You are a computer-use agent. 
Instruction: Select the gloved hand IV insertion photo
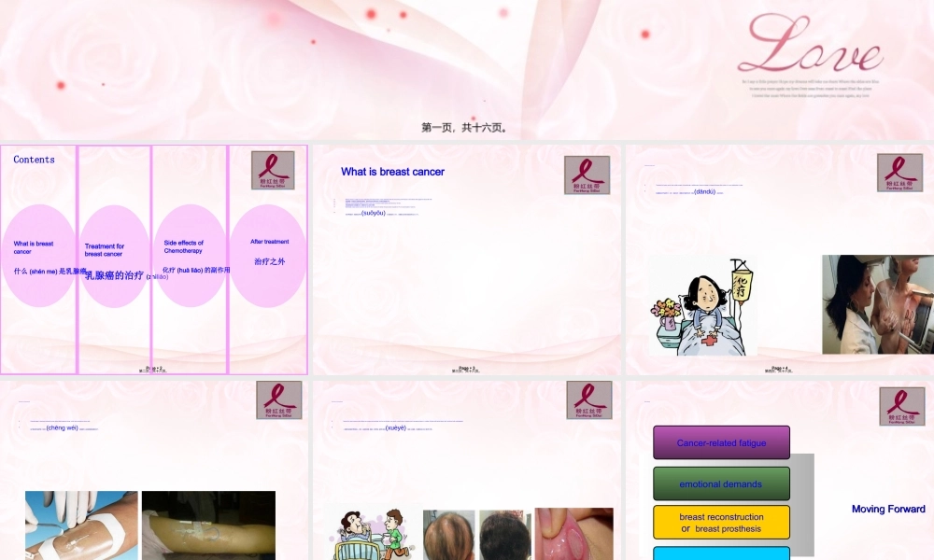coord(81,525)
